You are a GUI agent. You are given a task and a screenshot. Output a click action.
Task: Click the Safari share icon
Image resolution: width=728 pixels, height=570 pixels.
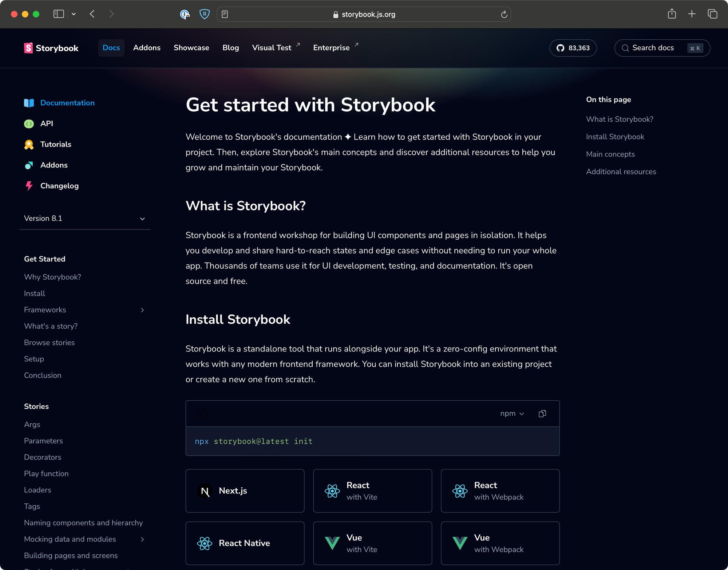coord(672,14)
